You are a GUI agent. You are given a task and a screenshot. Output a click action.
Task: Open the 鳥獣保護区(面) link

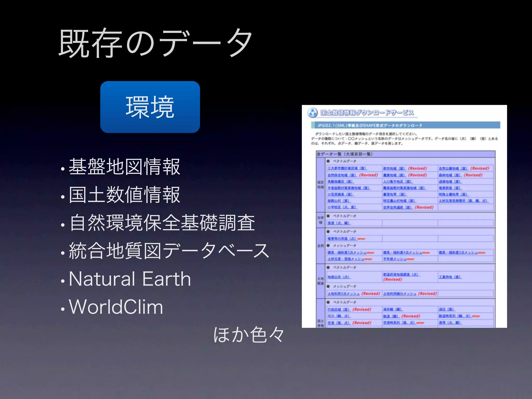(x=341, y=182)
